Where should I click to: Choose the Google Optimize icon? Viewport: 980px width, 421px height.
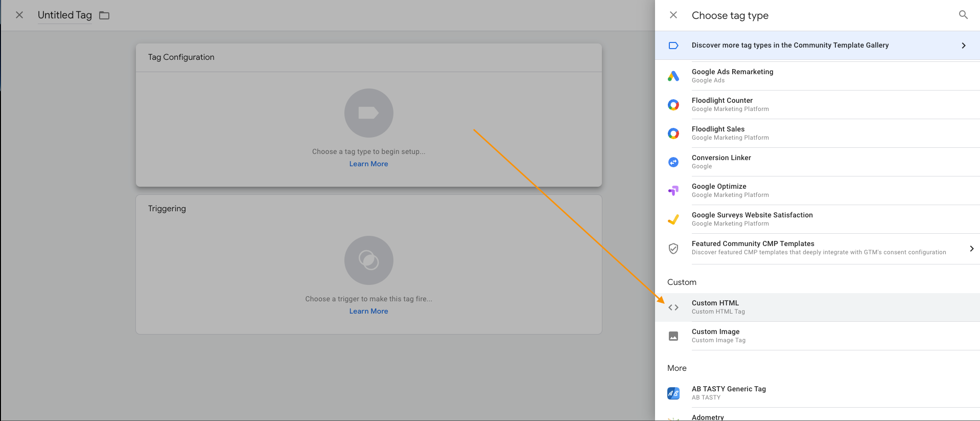(x=673, y=191)
